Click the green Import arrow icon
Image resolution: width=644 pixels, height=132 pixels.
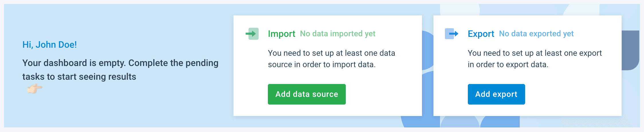pos(252,34)
